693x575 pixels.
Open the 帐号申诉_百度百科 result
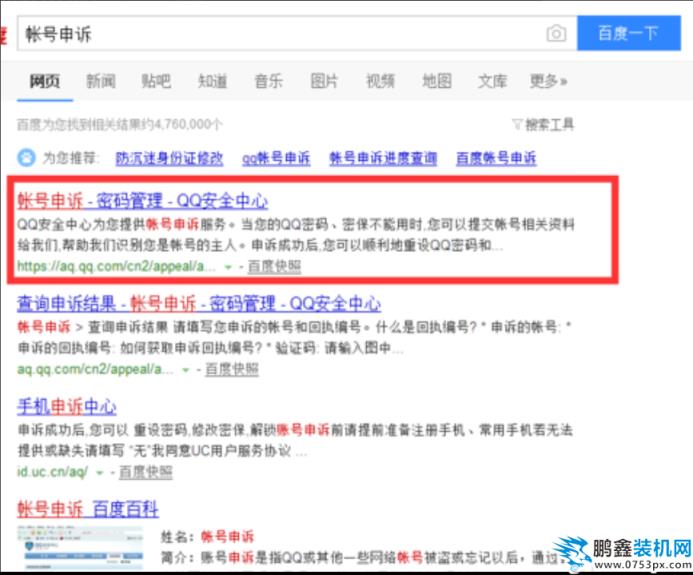[88, 509]
